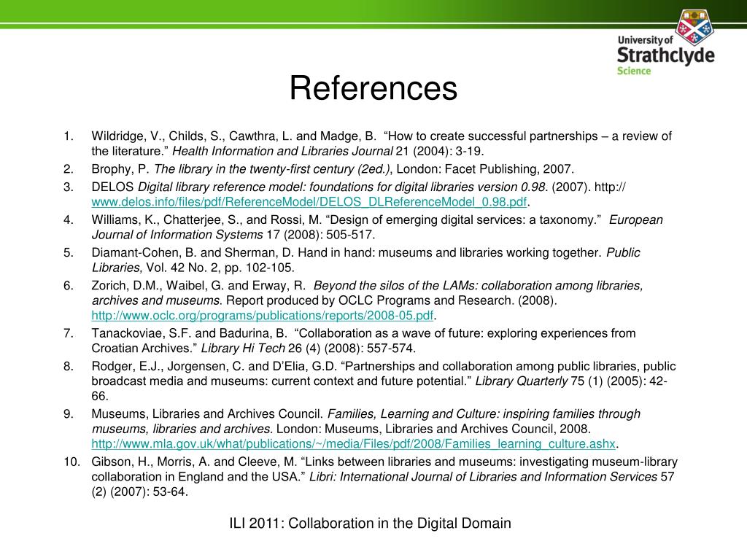This screenshot has width=747, height=560.
Task: Click 'Zorich, D.M., Waibel, G.' author names
Action: (158, 286)
